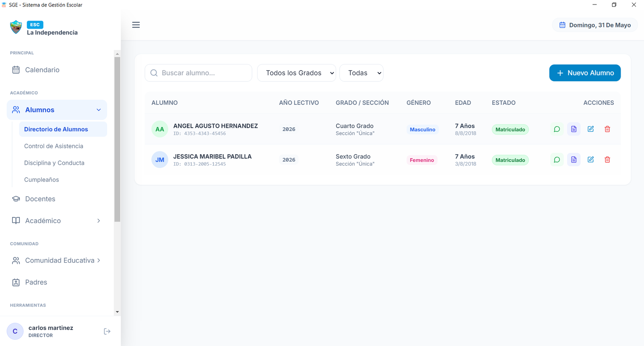Click birthdate 8/8/2018

click(466, 133)
